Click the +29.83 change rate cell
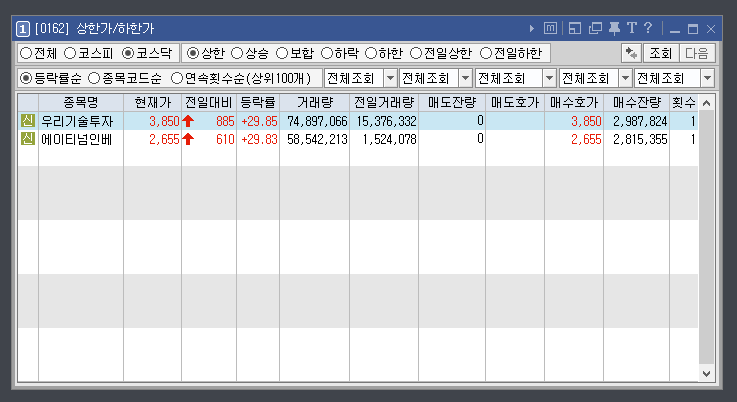This screenshot has width=737, height=402. pos(259,139)
